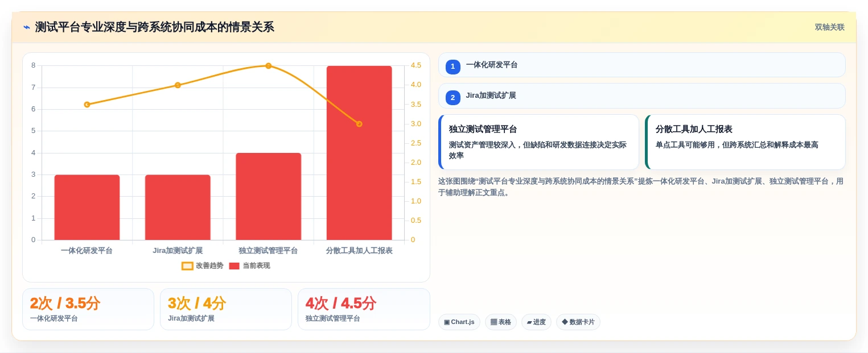The image size is (868, 353).
Task: Click the chart title 测试平台专业深度与跨系统协同成本的情景关系
Action: (155, 27)
